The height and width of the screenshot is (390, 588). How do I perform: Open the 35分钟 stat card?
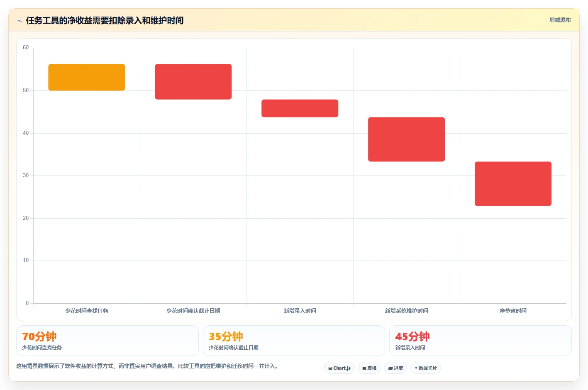[294, 341]
